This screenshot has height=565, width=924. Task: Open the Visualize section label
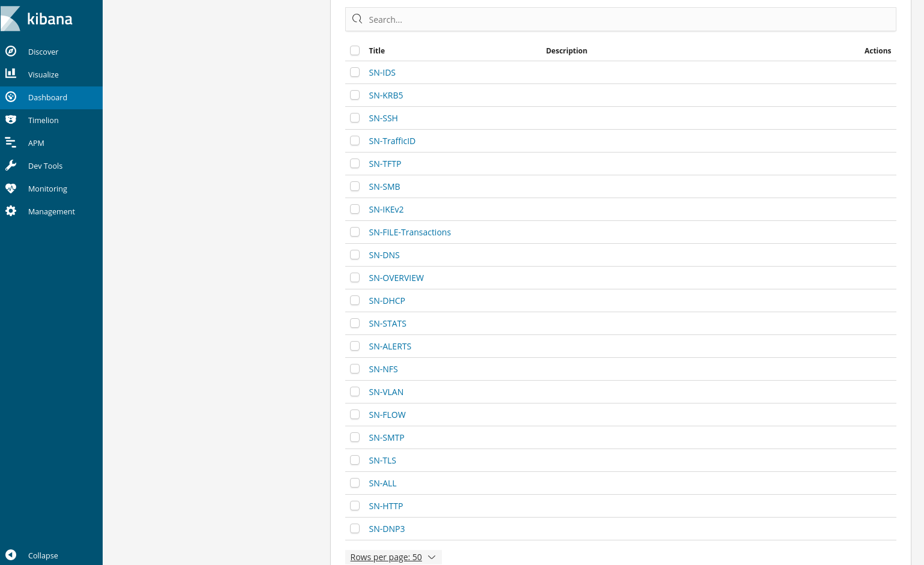[x=43, y=74]
